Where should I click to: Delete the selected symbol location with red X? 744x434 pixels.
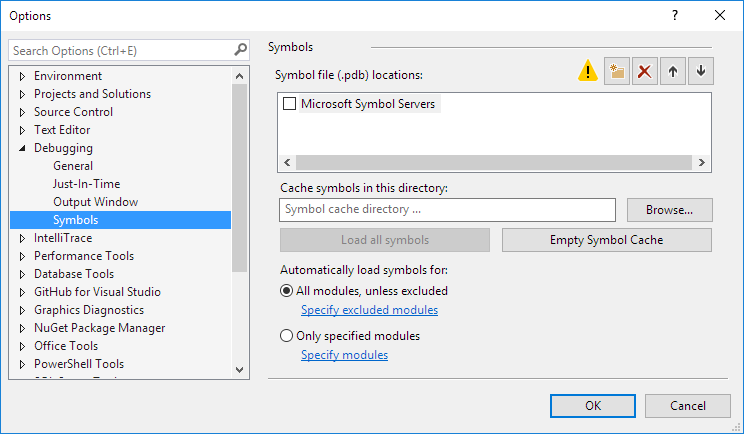[x=645, y=72]
